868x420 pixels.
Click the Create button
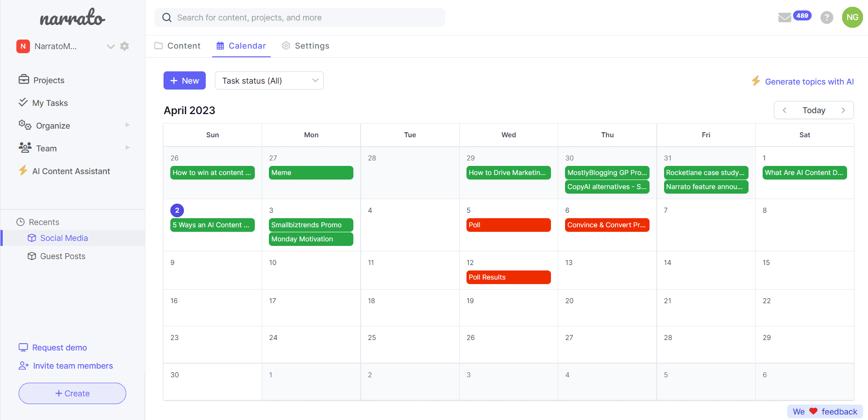[x=72, y=393]
